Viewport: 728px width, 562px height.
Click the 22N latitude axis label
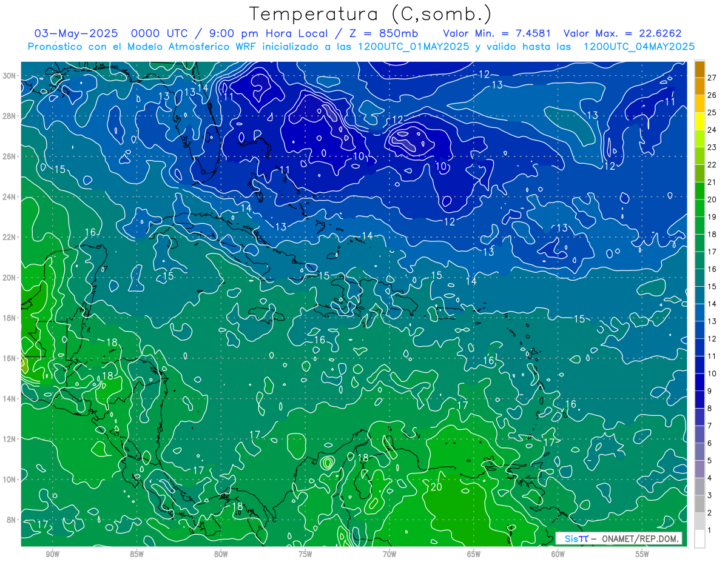[x=10, y=237]
